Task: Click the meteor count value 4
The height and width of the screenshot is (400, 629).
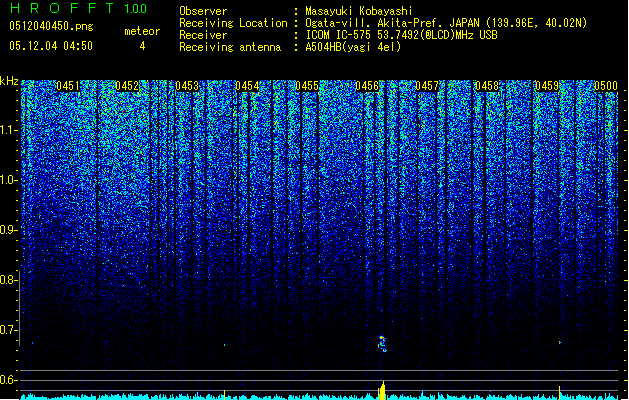Action: pos(142,46)
